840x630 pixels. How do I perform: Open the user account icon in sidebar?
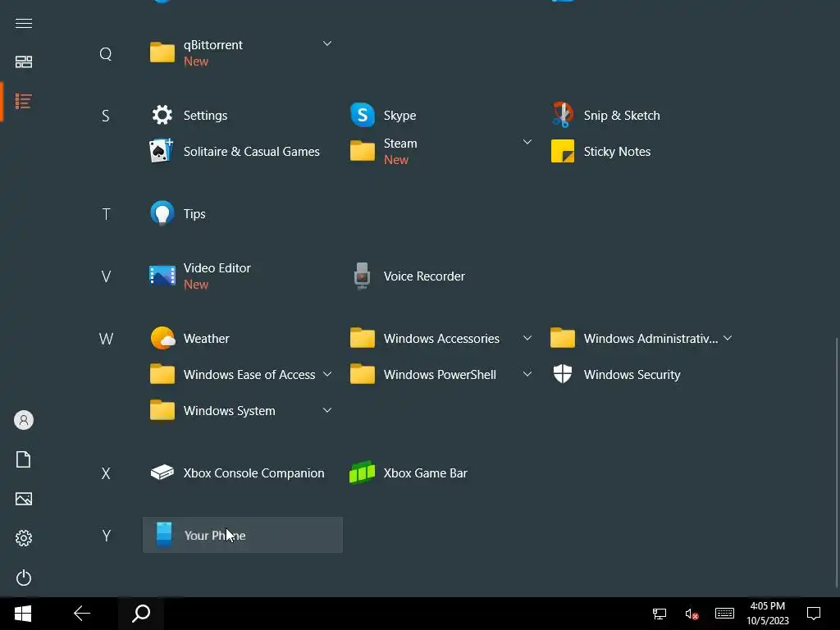(x=24, y=420)
